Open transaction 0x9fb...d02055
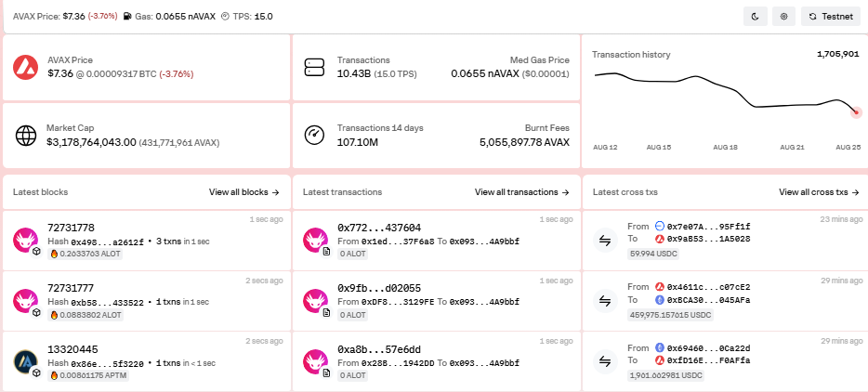Screen dimensions: 868x392 (x=379, y=288)
